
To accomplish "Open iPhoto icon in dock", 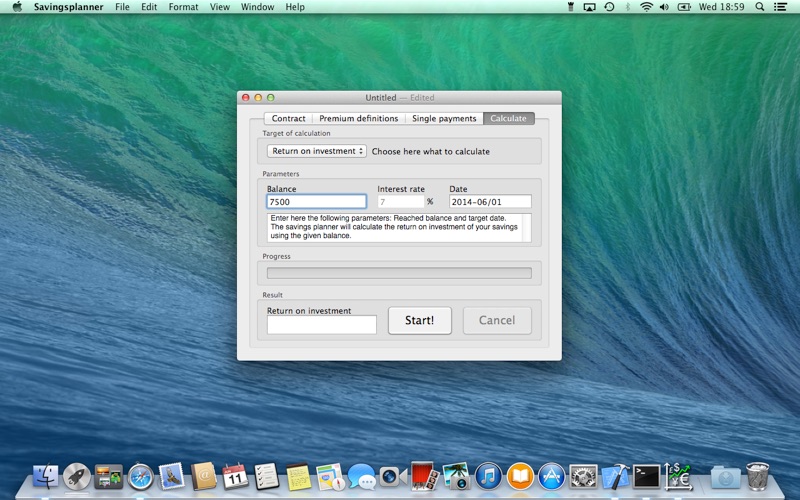I will pyautogui.click(x=456, y=477).
